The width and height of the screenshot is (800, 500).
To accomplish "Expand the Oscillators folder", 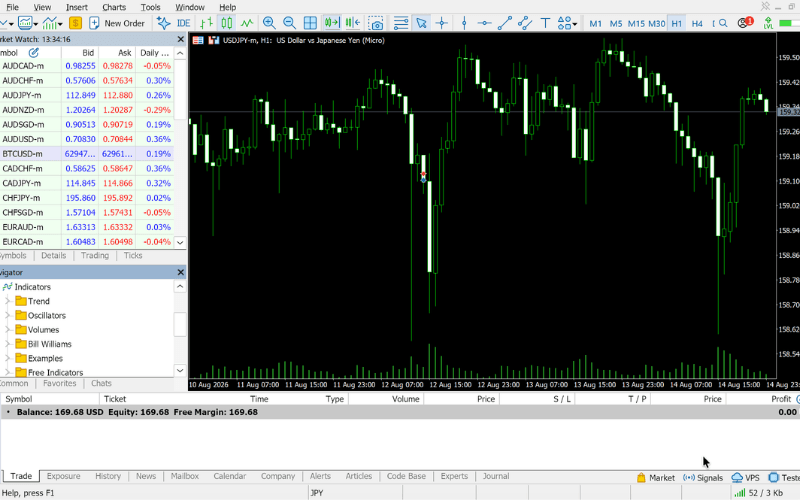I will pos(7,315).
